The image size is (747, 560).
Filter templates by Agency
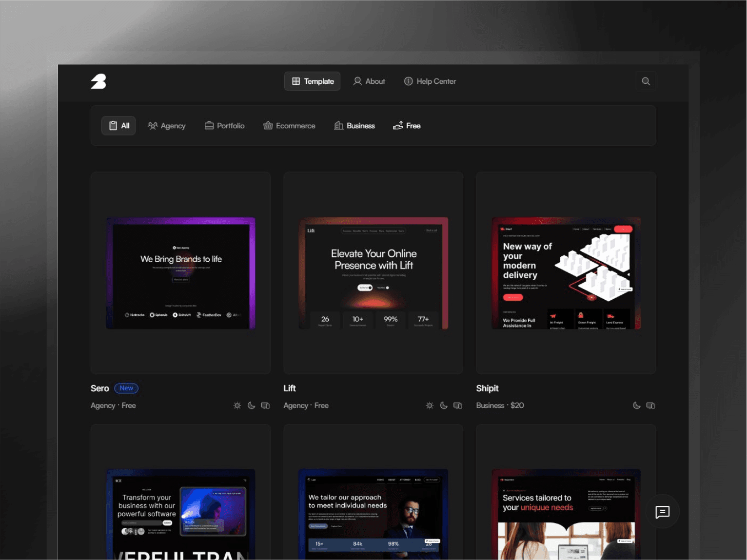[167, 126]
